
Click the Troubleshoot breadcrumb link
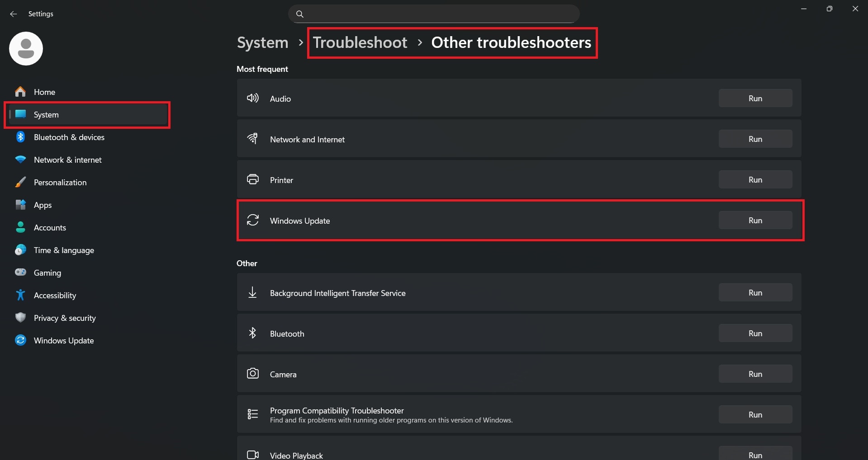[360, 42]
